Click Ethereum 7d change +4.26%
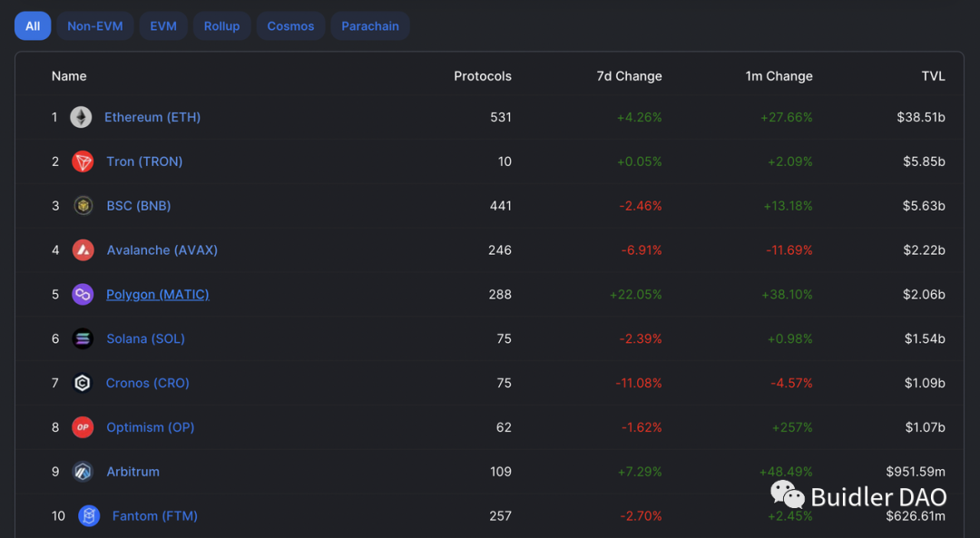This screenshot has width=980, height=538. [640, 117]
